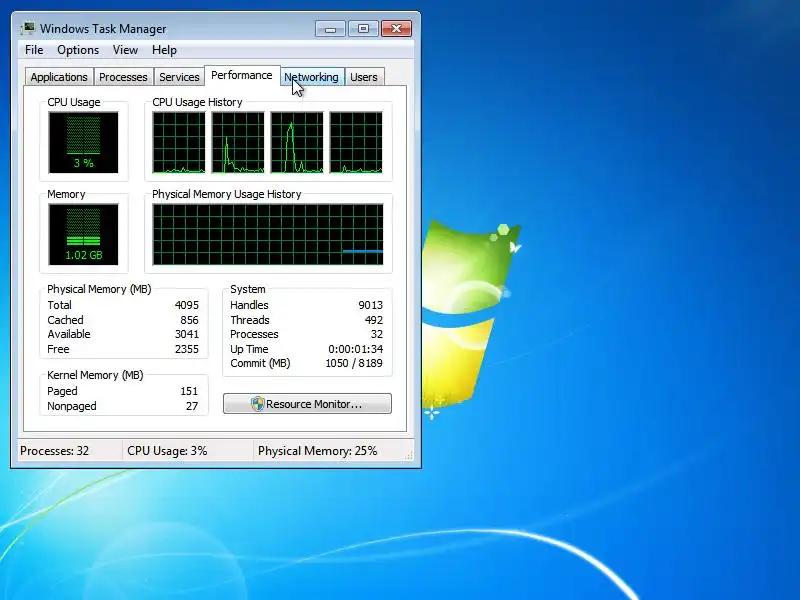Click the resize grip in the status bar corner
The image size is (800, 600).
coord(408,456)
